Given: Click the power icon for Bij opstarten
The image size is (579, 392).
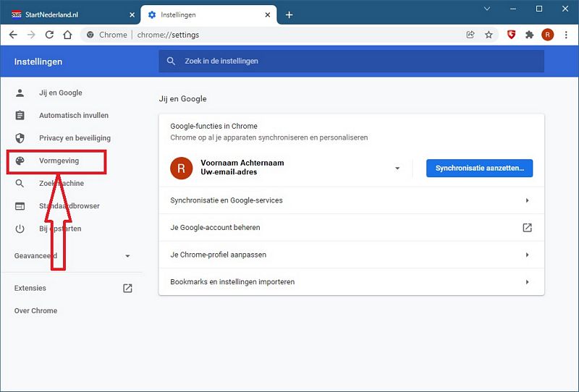Looking at the screenshot, I should pos(20,229).
